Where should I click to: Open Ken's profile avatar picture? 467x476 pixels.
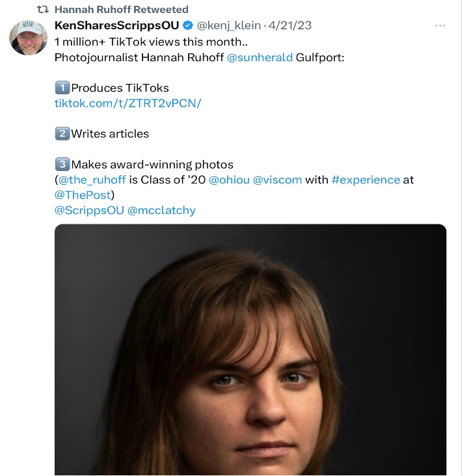click(28, 37)
